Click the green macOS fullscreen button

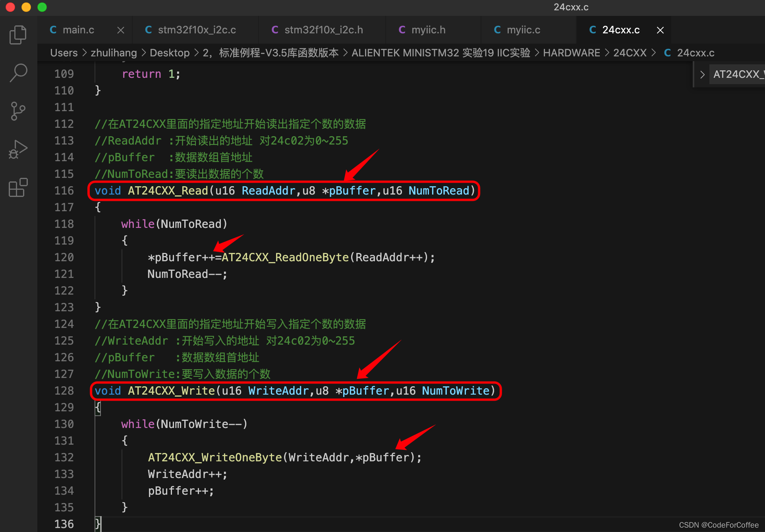[42, 7]
